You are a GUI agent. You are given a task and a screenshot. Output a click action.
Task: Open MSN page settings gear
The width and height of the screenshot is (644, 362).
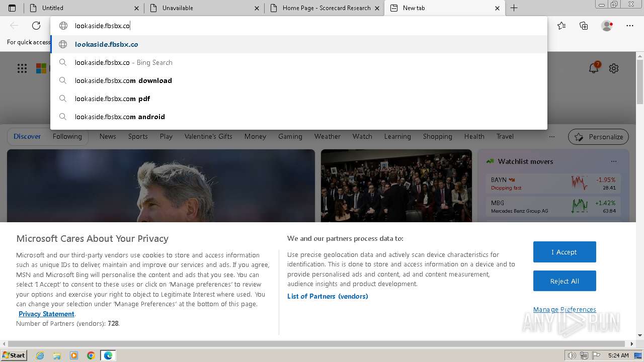pos(614,68)
